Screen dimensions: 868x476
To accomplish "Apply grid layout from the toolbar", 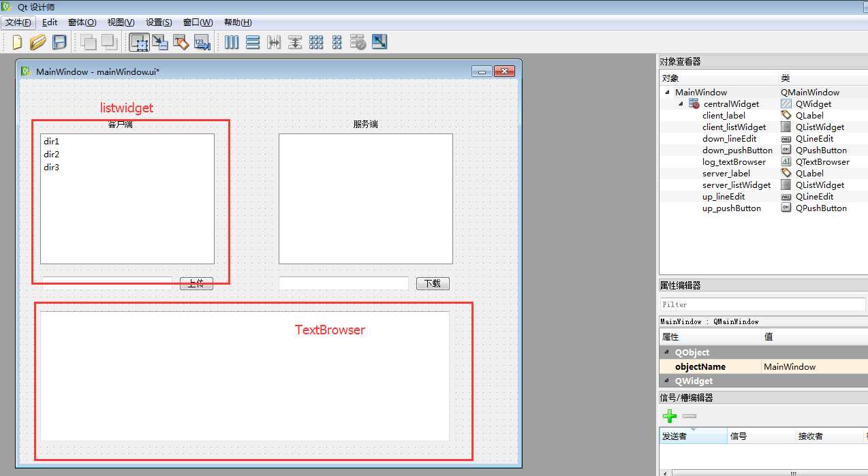I will coord(316,42).
